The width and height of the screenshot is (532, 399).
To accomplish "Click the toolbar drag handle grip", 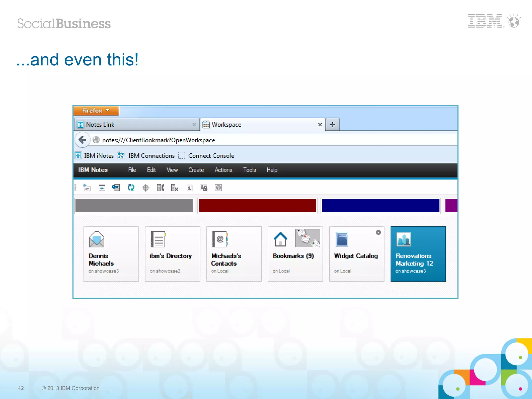I will click(75, 187).
